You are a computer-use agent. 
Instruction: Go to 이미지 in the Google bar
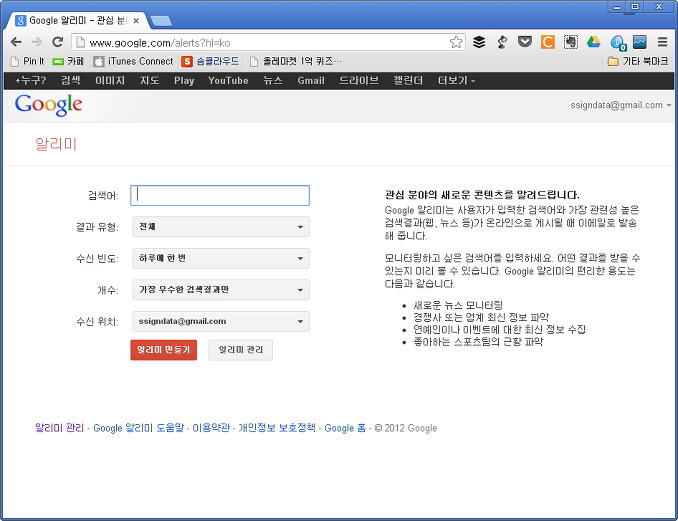pos(110,81)
